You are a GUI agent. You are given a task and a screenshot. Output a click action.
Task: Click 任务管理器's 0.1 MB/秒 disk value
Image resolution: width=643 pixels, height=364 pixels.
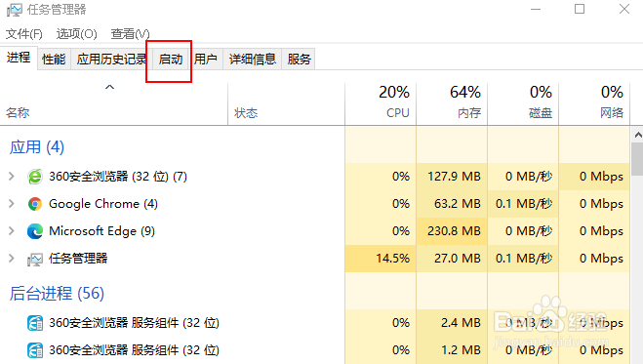pos(524,259)
